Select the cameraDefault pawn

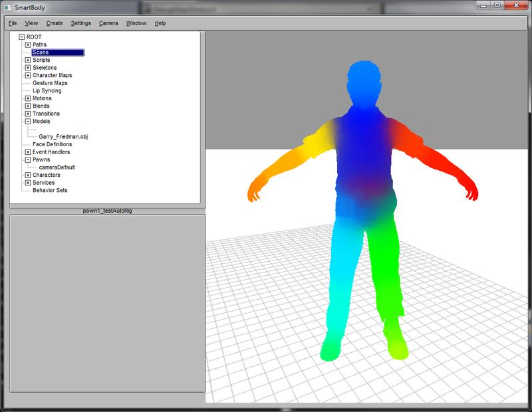(57, 167)
